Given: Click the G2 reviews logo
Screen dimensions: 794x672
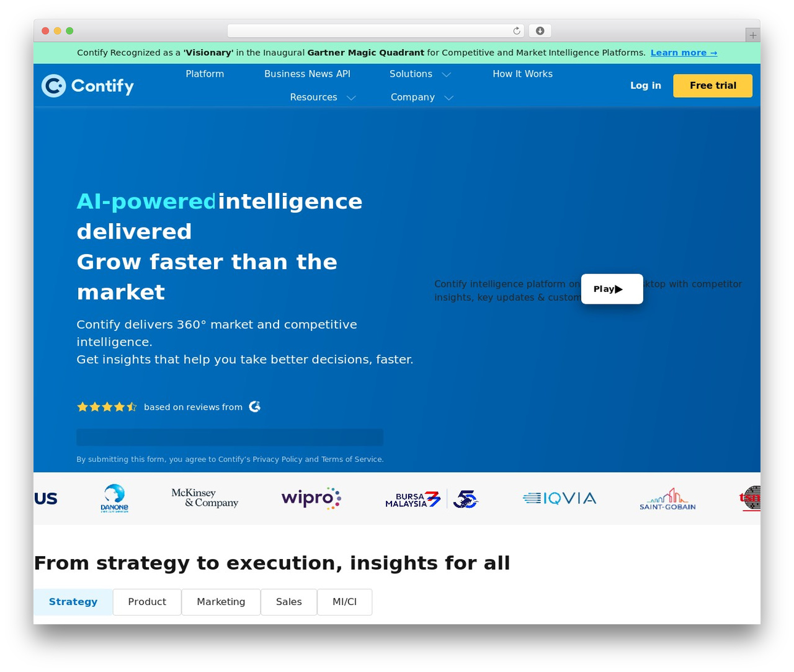Looking at the screenshot, I should pos(255,407).
